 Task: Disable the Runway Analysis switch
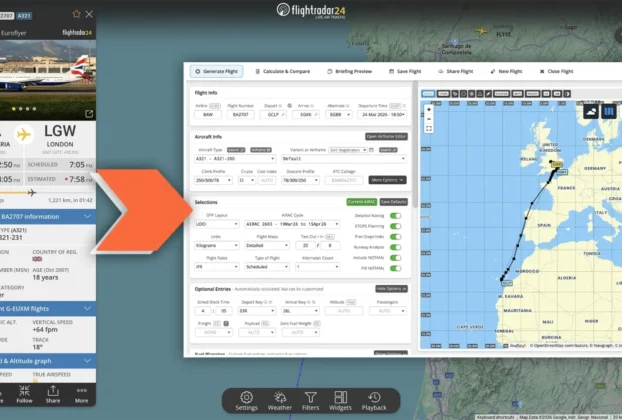[395, 246]
